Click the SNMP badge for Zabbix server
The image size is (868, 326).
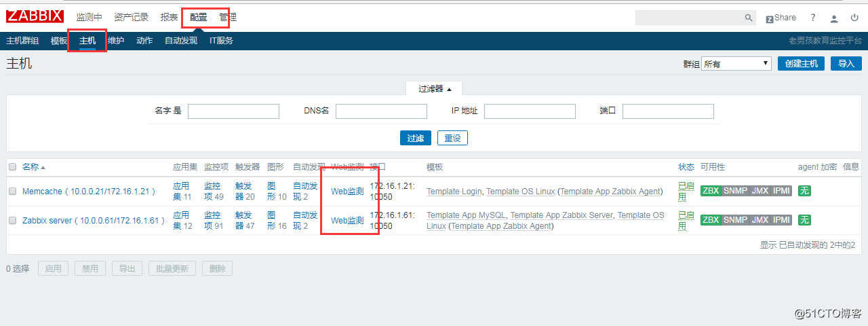coord(735,220)
